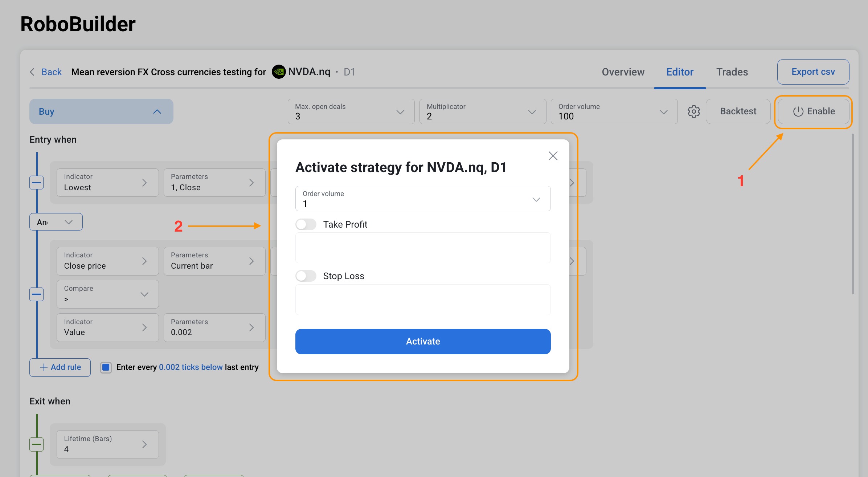Collapse the Buy section expander
This screenshot has width=868, height=477.
point(157,112)
